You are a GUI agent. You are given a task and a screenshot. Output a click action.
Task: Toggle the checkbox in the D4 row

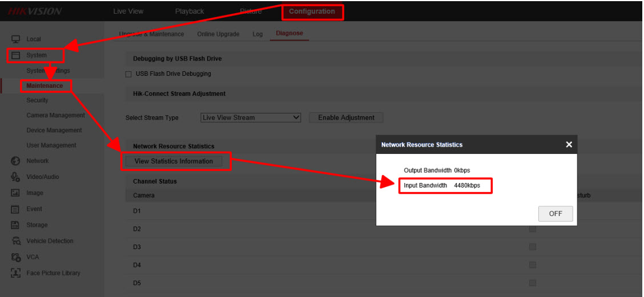pyautogui.click(x=533, y=265)
